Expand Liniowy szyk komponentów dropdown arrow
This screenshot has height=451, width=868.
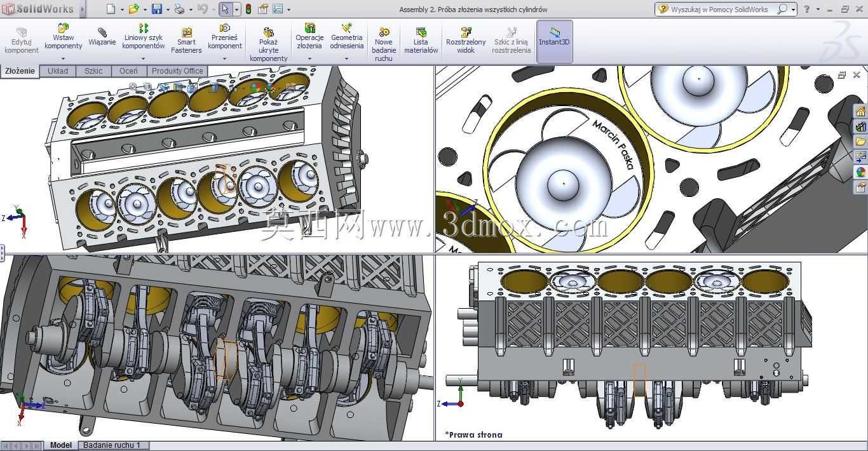[x=144, y=58]
